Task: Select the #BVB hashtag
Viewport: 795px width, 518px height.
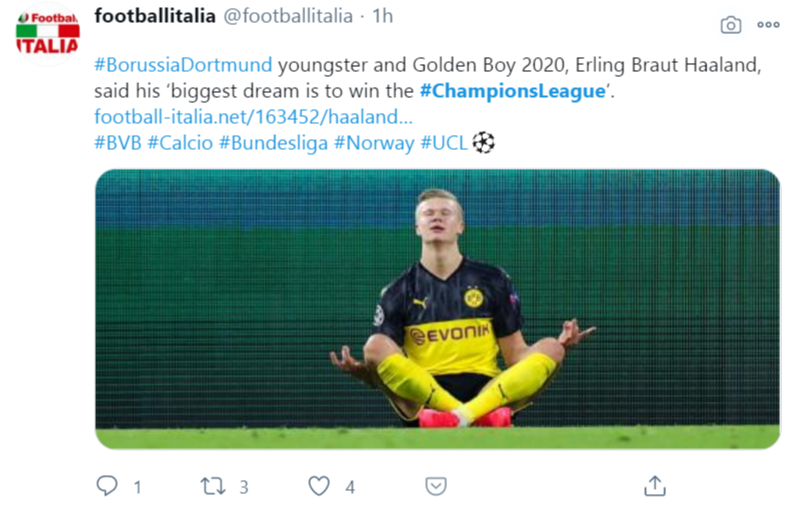Action: tap(117, 143)
